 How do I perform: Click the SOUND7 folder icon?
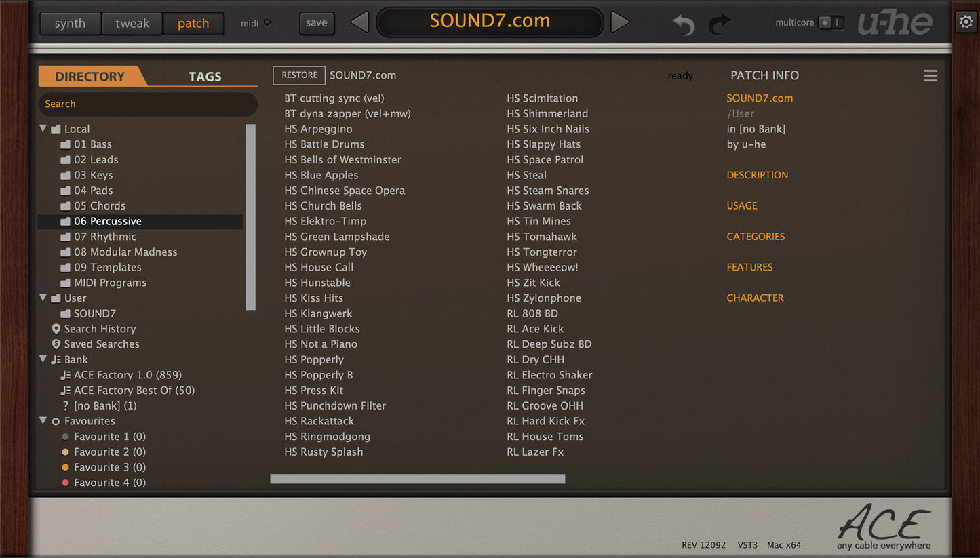pos(65,313)
